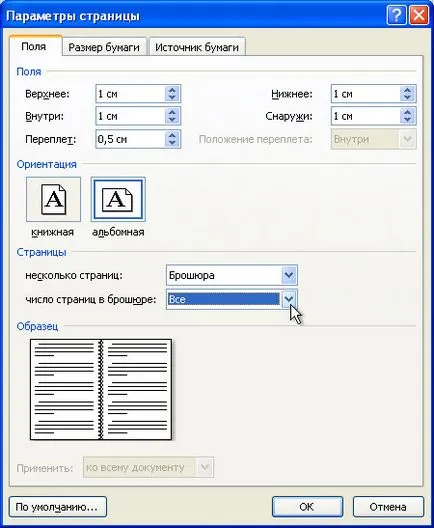
Task: Click the help question mark icon
Action: [x=396, y=15]
